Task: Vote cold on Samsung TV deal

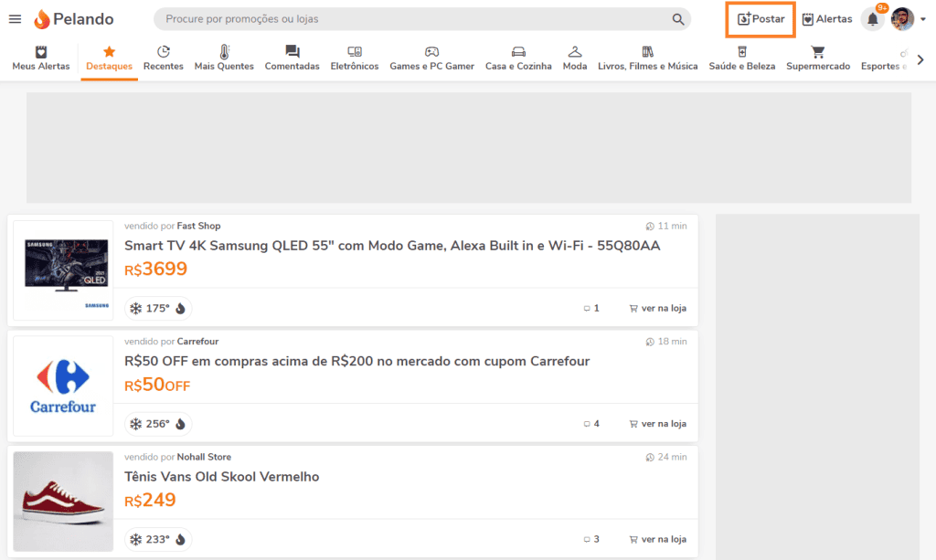Action: click(135, 309)
